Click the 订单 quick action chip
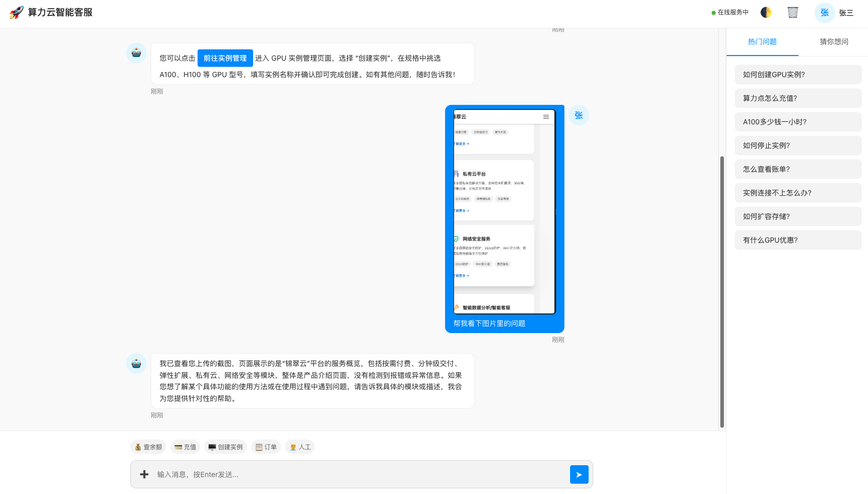This screenshot has width=868, height=494. point(266,447)
